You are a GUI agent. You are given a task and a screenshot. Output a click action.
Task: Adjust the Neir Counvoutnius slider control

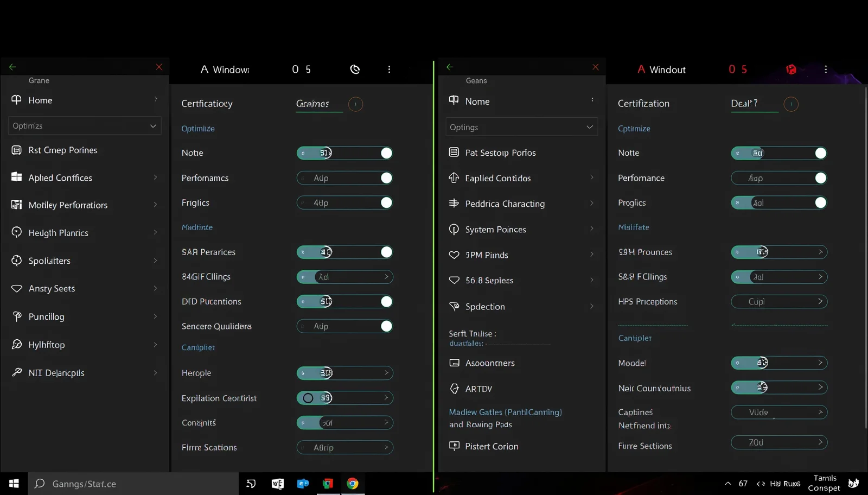[x=779, y=387]
